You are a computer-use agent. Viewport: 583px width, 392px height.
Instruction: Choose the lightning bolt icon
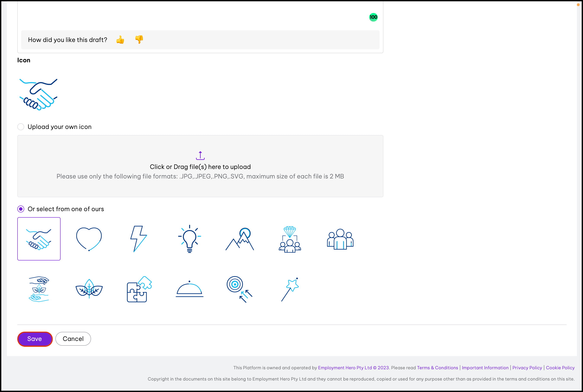[x=139, y=239]
